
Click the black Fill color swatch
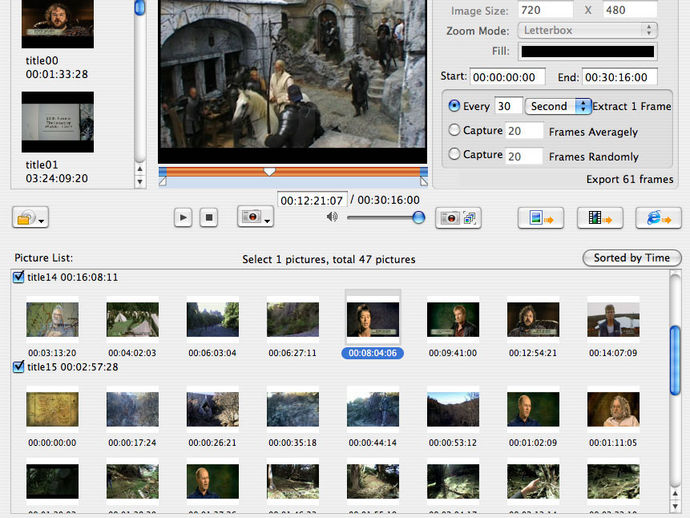pyautogui.click(x=587, y=51)
